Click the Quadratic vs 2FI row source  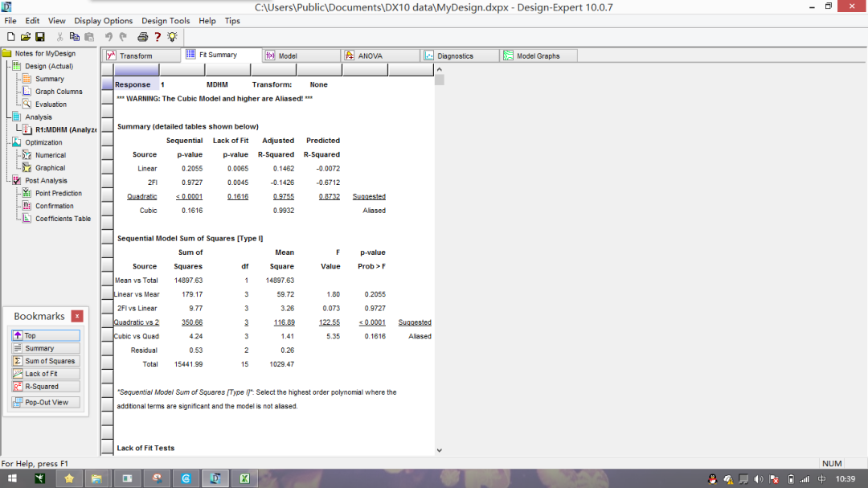136,322
